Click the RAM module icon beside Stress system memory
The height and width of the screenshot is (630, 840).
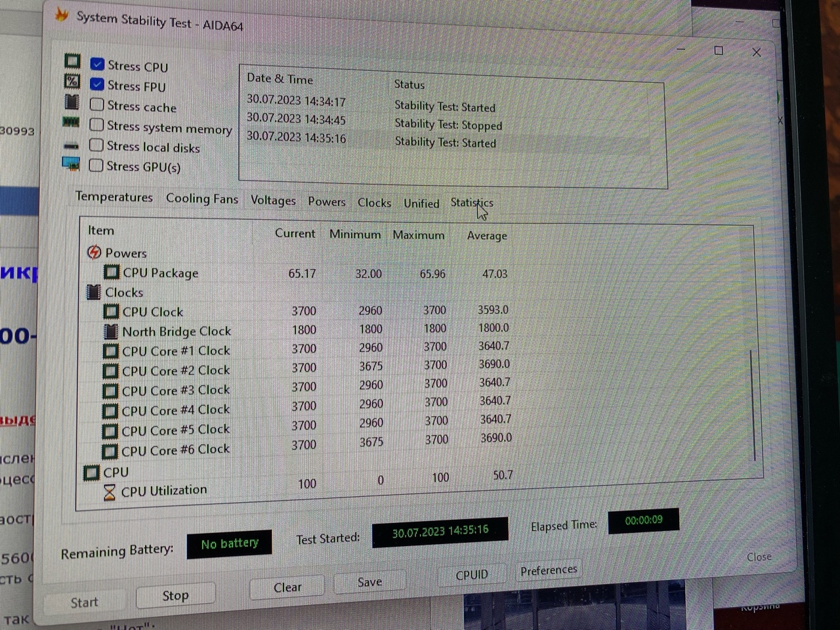[x=71, y=122]
